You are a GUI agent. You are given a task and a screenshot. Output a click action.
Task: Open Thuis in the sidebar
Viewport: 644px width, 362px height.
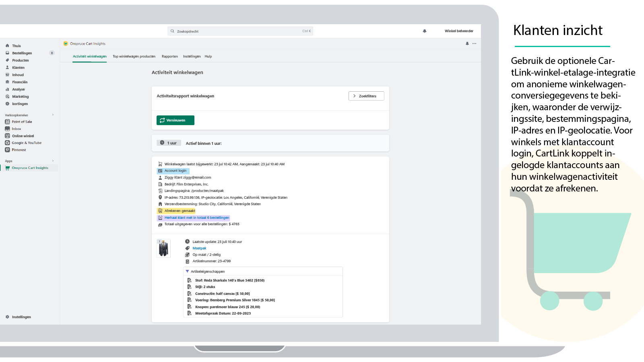16,46
